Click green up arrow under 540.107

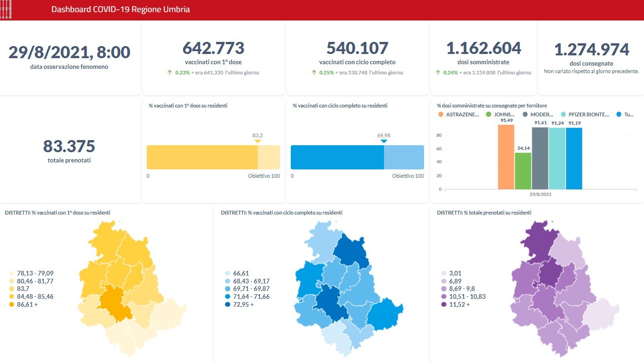click(x=314, y=73)
